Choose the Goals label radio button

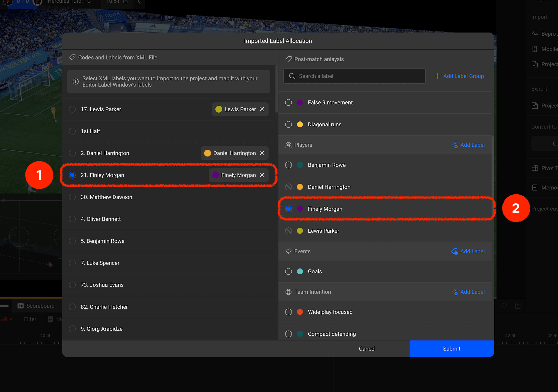[x=288, y=271]
